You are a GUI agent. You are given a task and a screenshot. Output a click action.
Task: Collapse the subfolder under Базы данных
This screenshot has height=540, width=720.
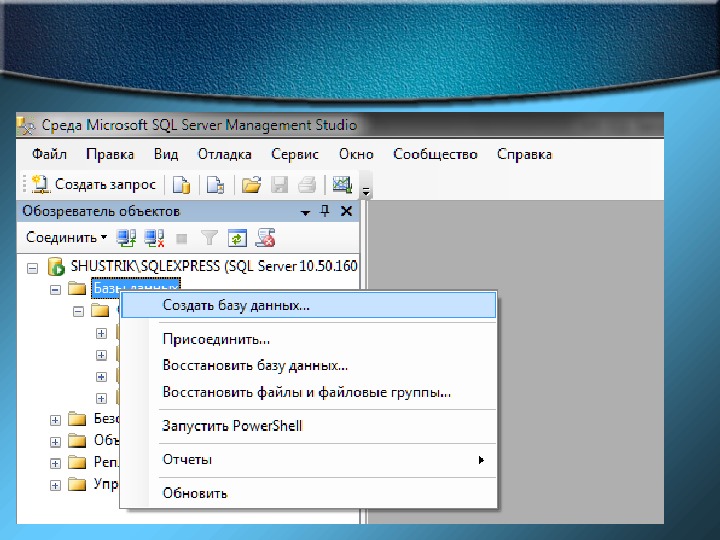79,312
